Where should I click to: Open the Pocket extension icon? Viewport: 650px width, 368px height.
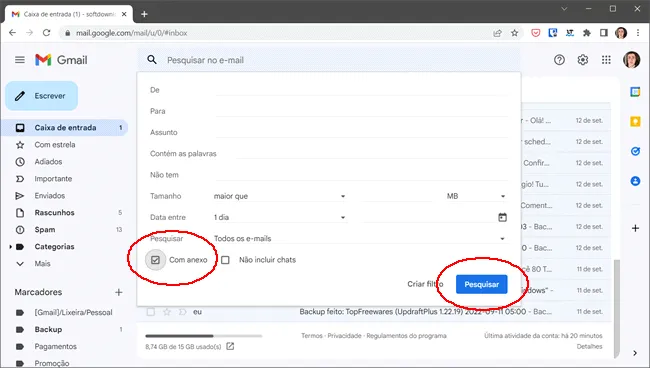[x=536, y=33]
